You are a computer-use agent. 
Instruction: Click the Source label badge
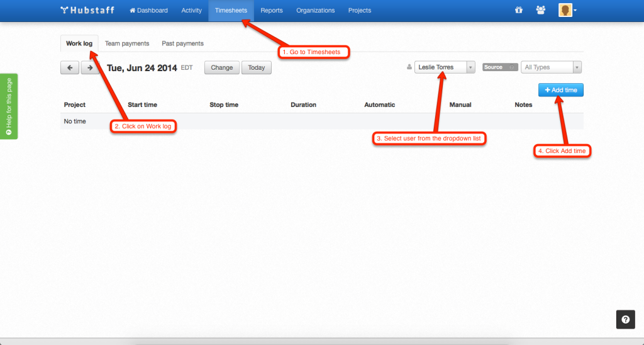[x=500, y=67]
